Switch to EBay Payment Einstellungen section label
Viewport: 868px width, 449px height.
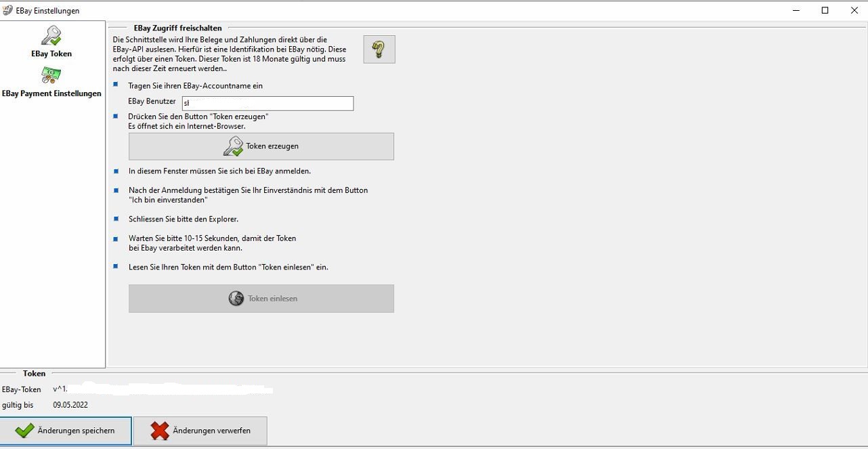(x=51, y=93)
